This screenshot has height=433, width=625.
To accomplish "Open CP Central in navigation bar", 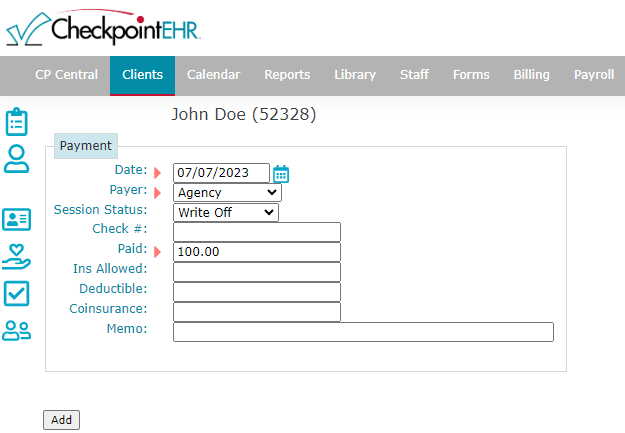I will pos(66,75).
